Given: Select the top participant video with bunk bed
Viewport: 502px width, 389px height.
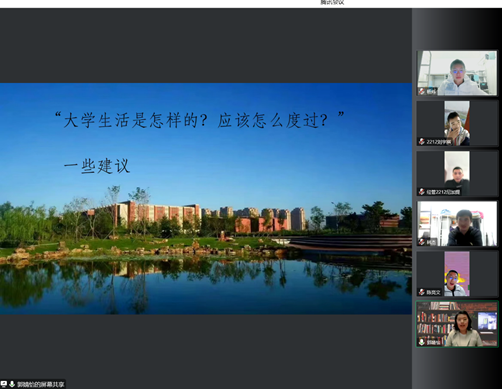Looking at the screenshot, I should pyautogui.click(x=457, y=73).
